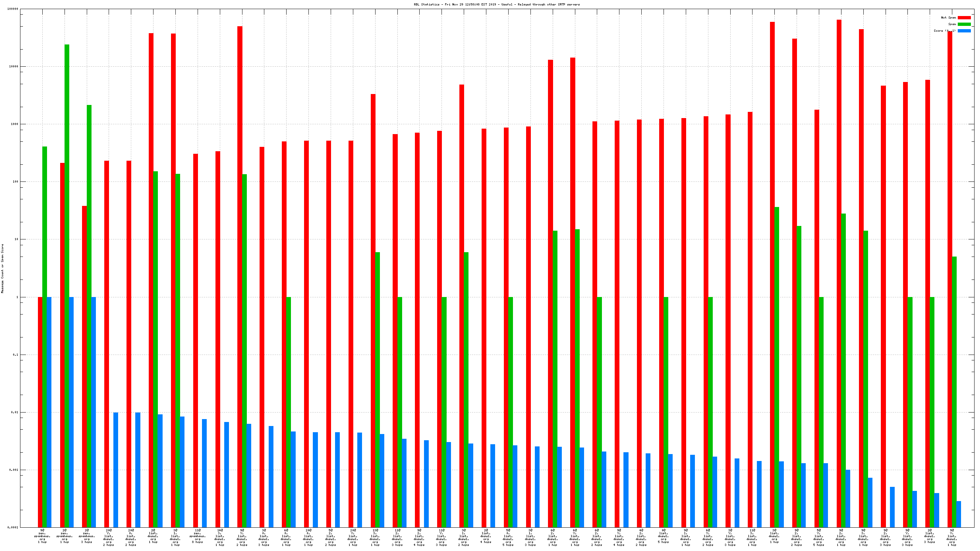The image size is (980, 551).
Task: Click the rightmost blue Score bar
Action: click(x=958, y=514)
